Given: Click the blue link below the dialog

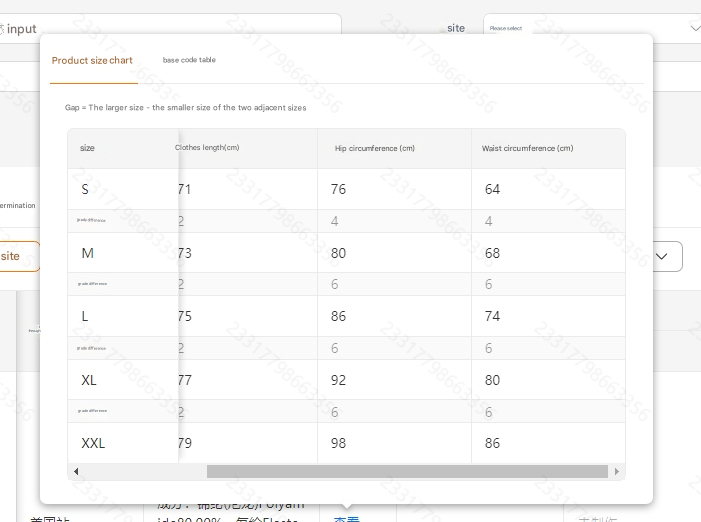Looking at the screenshot, I should pos(346,518).
